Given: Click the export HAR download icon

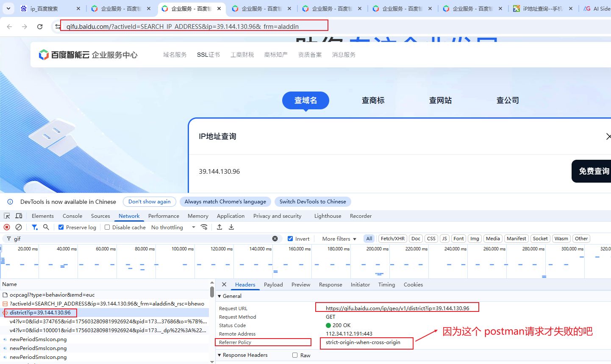Looking at the screenshot, I should pos(231,227).
